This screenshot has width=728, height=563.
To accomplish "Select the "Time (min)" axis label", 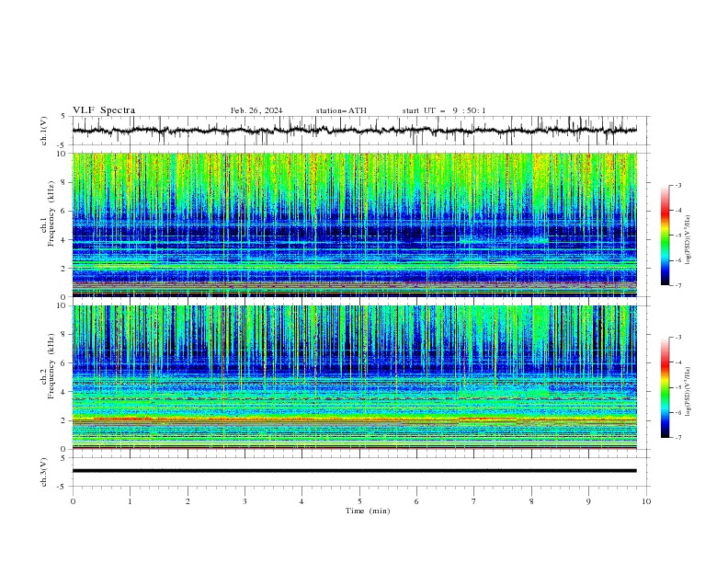I will tap(368, 511).
